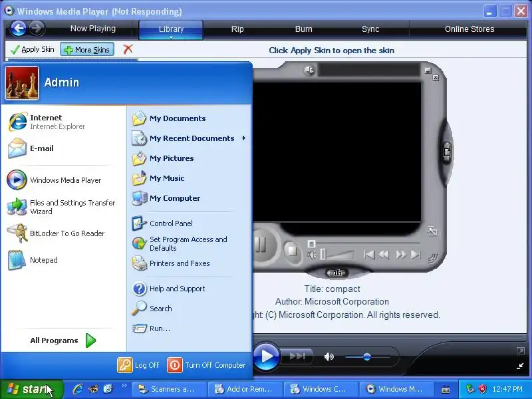Open the Library tab
Screen dimensions: 532x399
click(171, 29)
